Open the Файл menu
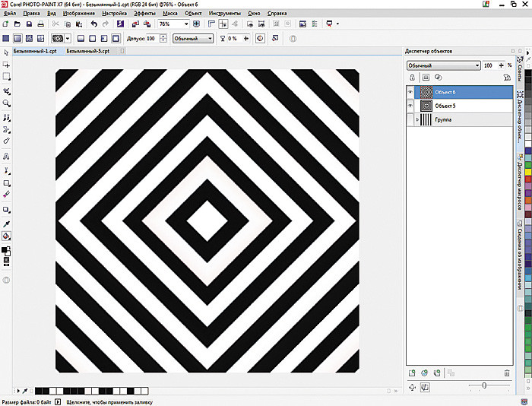Image resolution: width=532 pixels, height=406 pixels. (9, 13)
